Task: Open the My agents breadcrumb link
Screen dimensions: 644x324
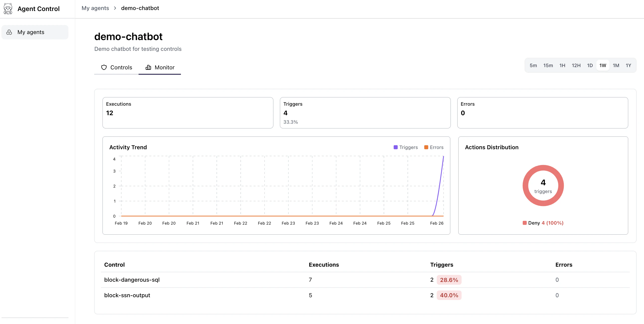Action: [95, 8]
